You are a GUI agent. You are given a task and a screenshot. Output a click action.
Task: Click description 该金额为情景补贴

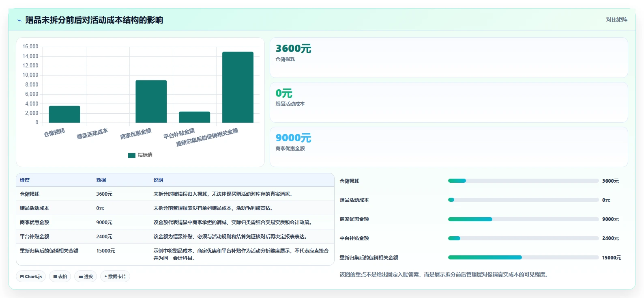[x=230, y=237]
